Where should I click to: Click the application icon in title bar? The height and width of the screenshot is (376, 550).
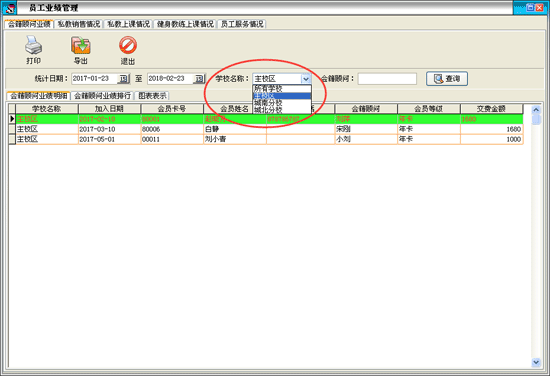[x=11, y=8]
